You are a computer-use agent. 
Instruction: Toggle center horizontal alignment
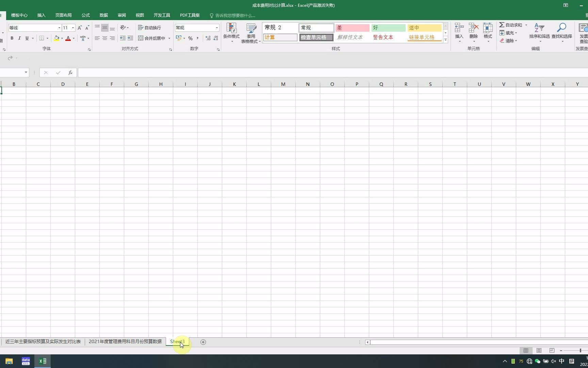(x=105, y=38)
